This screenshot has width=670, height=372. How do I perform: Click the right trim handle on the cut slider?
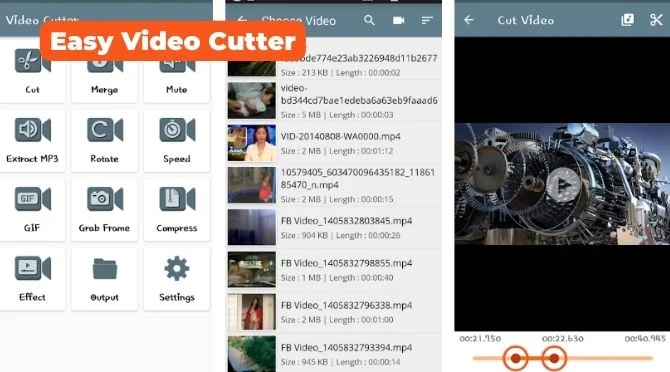pyautogui.click(x=554, y=358)
